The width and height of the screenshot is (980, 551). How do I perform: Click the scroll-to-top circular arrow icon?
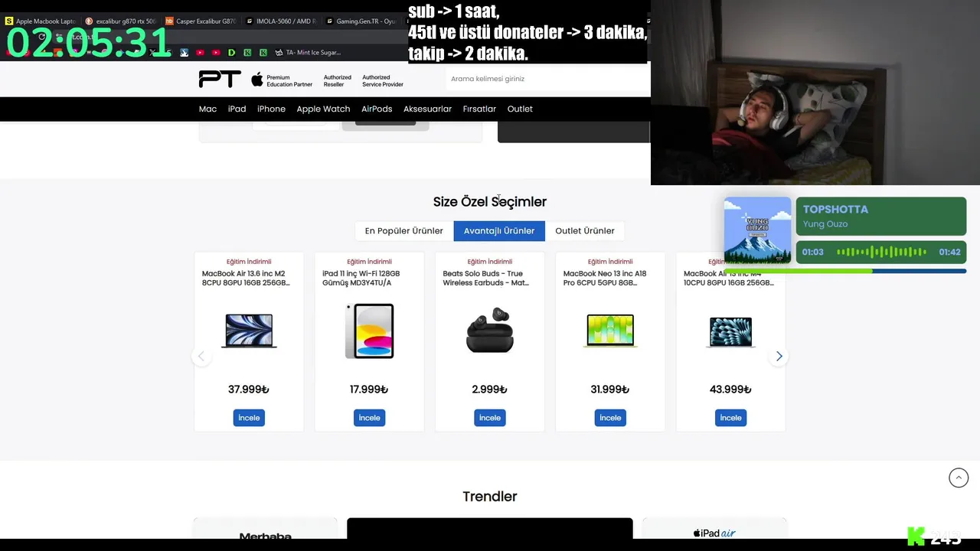tap(959, 478)
